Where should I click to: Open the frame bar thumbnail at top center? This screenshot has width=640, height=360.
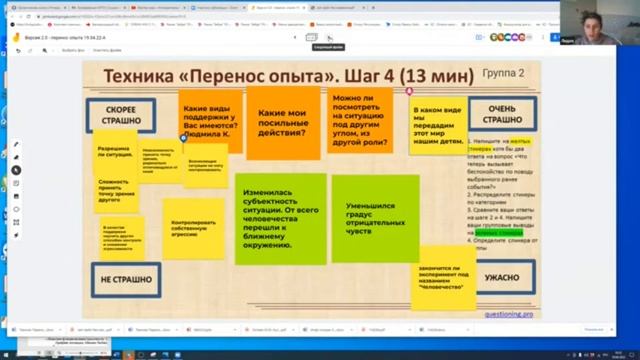click(x=311, y=38)
